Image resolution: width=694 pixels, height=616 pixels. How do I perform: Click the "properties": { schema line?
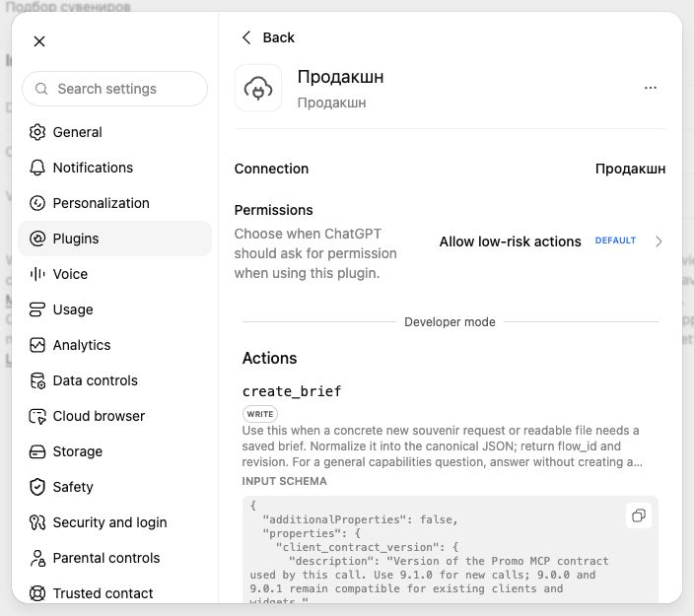312,533
